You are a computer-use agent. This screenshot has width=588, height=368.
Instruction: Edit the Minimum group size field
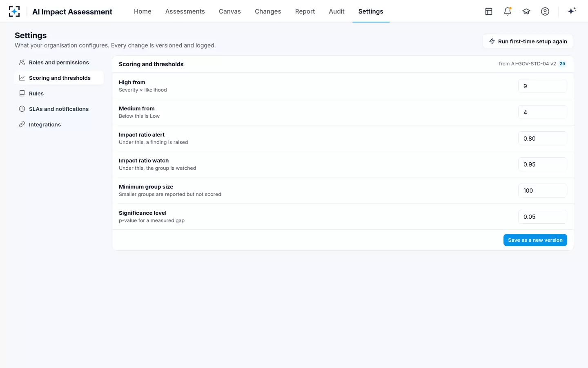[542, 191]
